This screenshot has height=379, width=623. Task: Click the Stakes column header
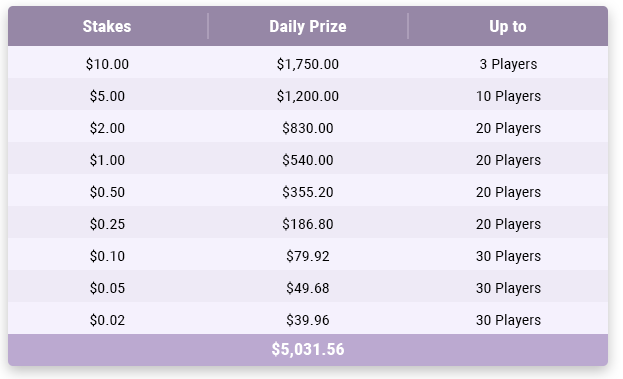(107, 27)
